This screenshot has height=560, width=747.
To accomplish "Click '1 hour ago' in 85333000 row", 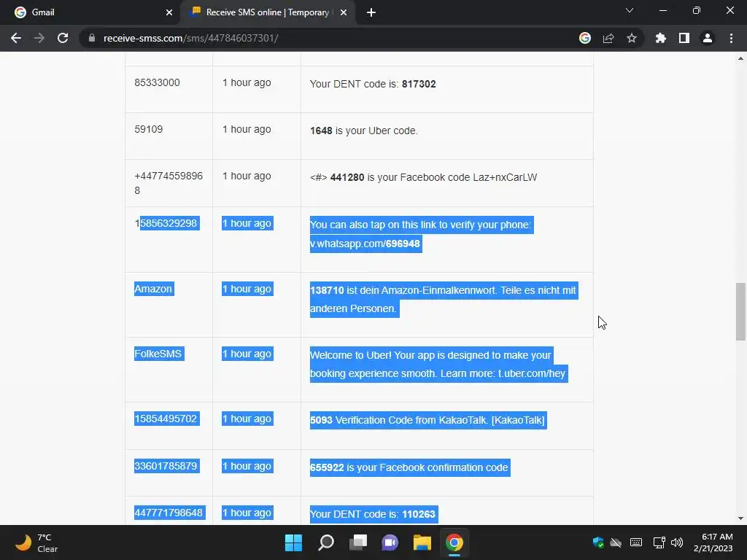I will [x=247, y=82].
